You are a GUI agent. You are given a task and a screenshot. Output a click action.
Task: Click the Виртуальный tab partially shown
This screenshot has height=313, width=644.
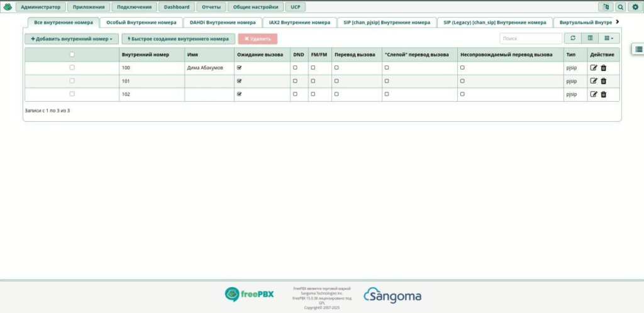pyautogui.click(x=583, y=23)
